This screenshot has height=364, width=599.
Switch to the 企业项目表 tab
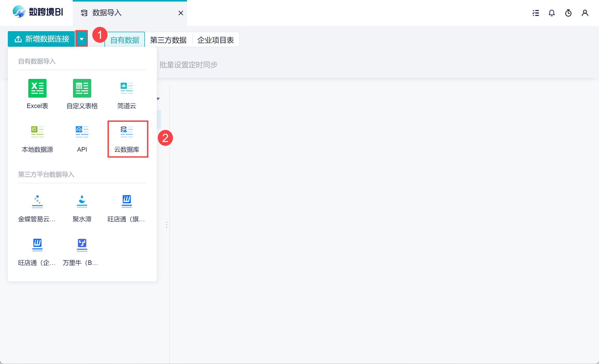click(215, 40)
